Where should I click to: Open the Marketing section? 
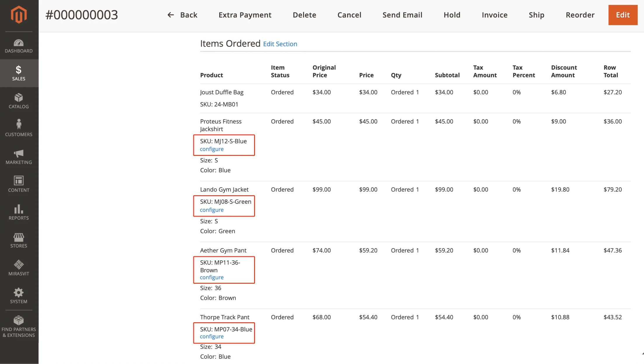click(18, 156)
